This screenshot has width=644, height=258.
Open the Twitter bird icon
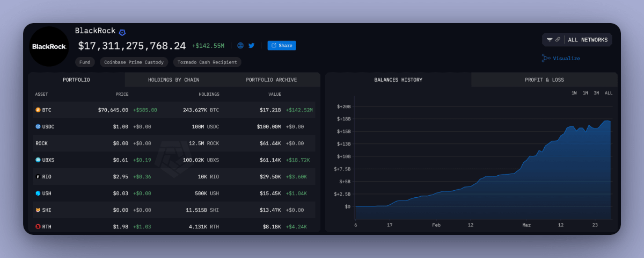(251, 46)
